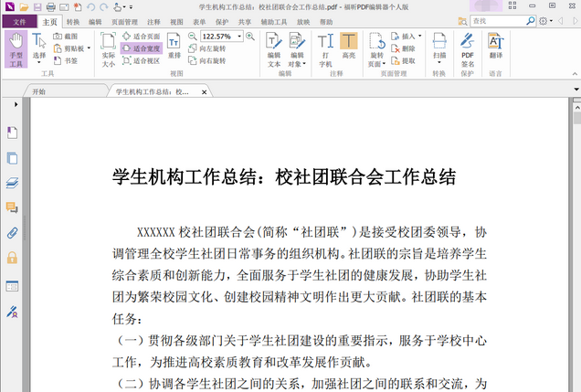Click the Open folder icon in quick access toolbar
Image resolution: width=581 pixels, height=392 pixels.
tap(24, 6)
